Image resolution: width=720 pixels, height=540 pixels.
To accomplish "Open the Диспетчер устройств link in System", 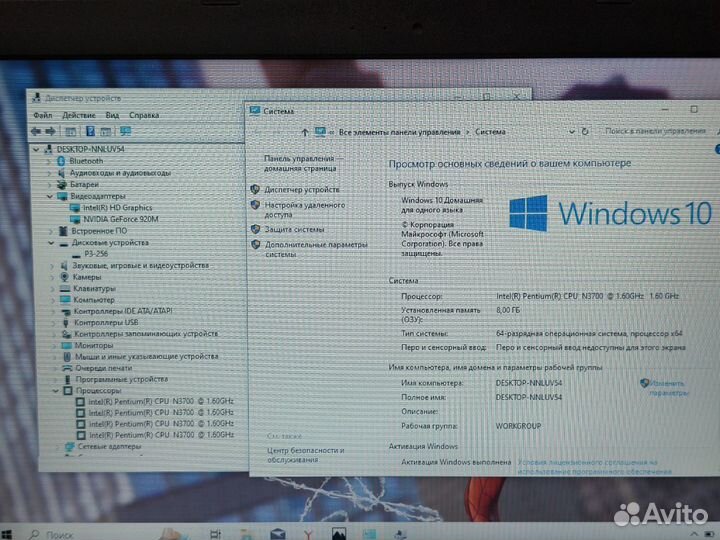I will (x=301, y=189).
